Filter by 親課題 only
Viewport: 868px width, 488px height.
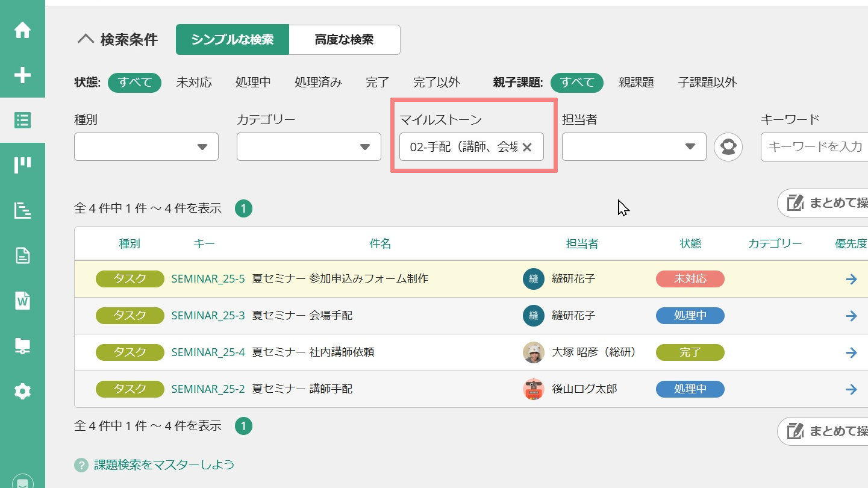pyautogui.click(x=636, y=83)
